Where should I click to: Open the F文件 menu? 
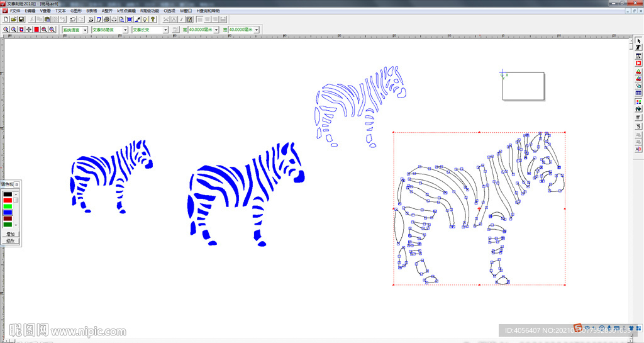coord(15,11)
